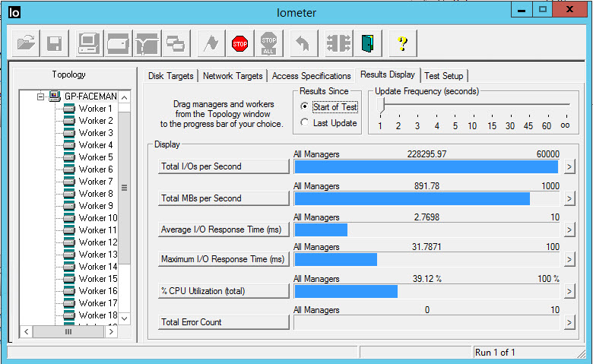Viewport: 593px width, 364px height.
Task: Click the Run 1 of 1 status text
Action: 495,353
